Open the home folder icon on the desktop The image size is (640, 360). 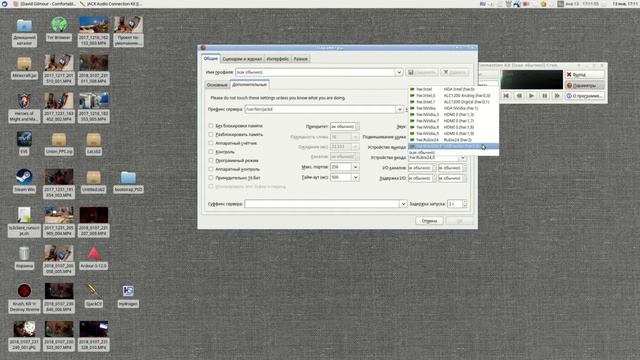24,31
